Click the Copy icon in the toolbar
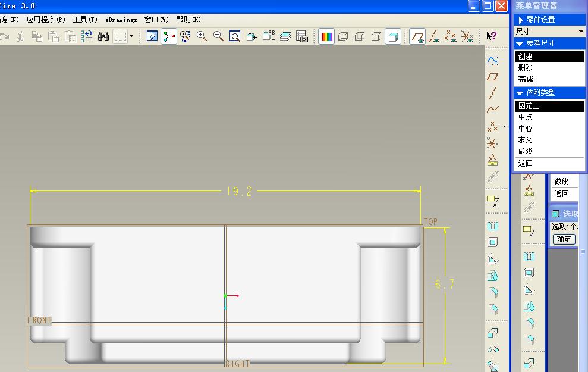The image size is (588, 372). tap(37, 36)
